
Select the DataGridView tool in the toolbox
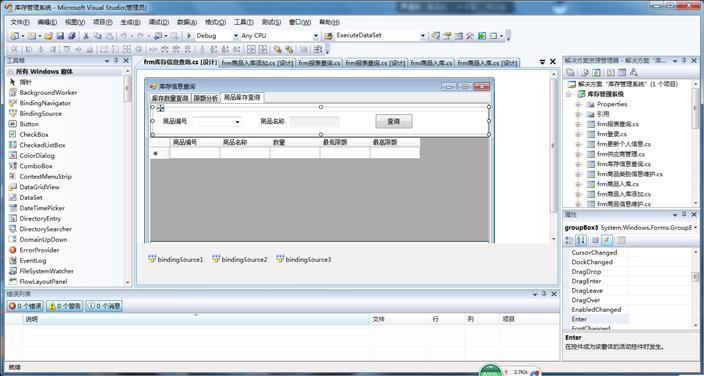click(39, 187)
